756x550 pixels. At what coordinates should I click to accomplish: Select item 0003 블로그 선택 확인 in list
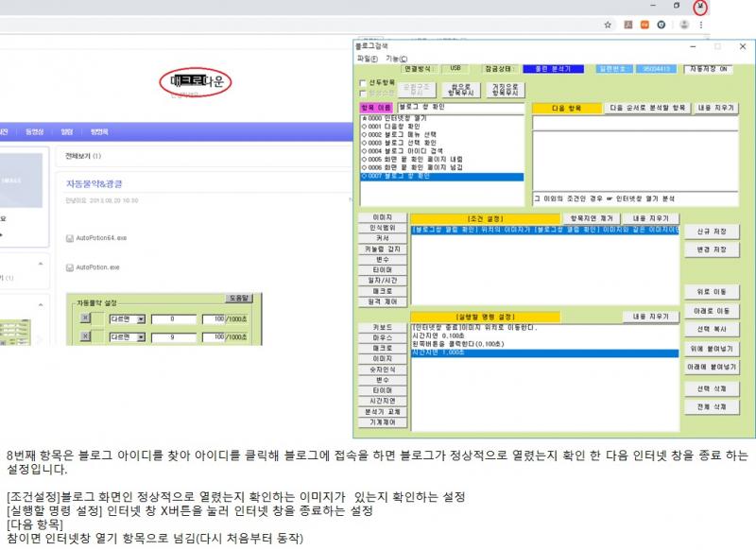tap(406, 143)
